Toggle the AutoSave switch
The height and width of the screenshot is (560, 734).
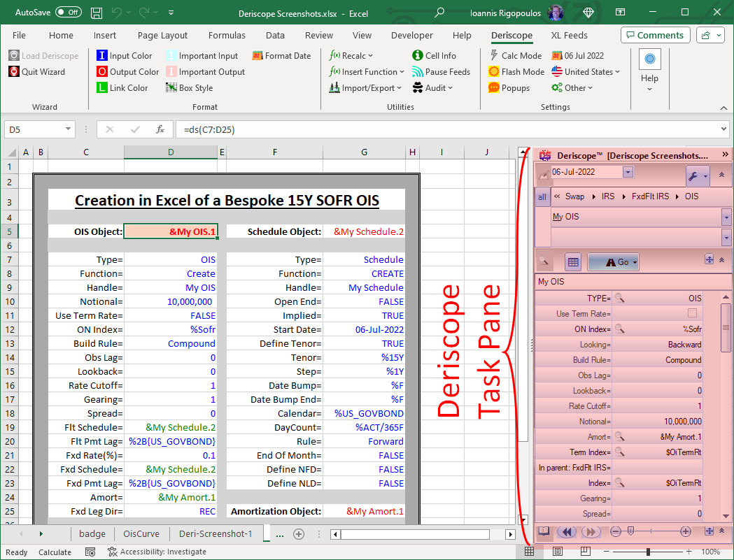[x=69, y=12]
